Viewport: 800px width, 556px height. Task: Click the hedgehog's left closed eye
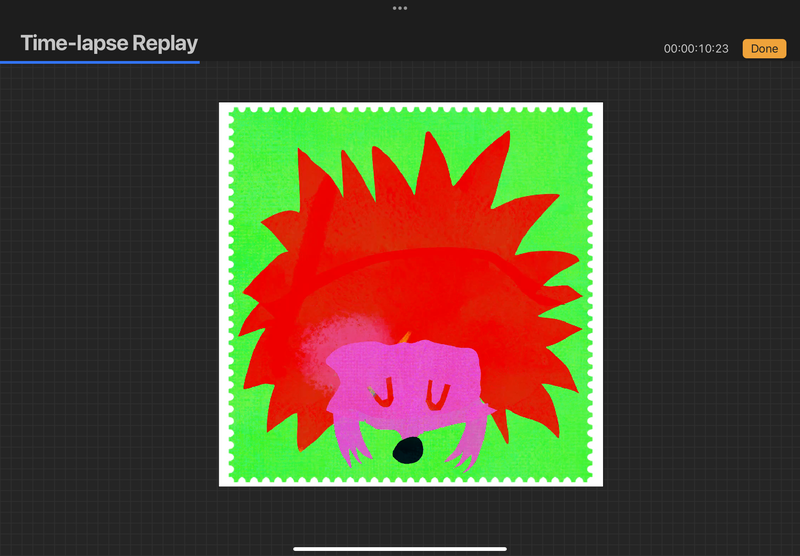pyautogui.click(x=381, y=396)
